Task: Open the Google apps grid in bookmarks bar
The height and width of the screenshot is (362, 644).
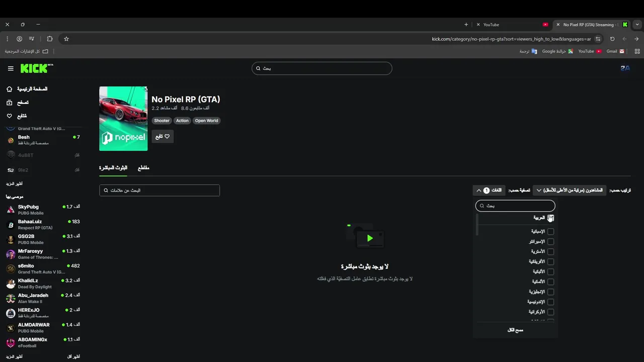Action: tap(637, 51)
